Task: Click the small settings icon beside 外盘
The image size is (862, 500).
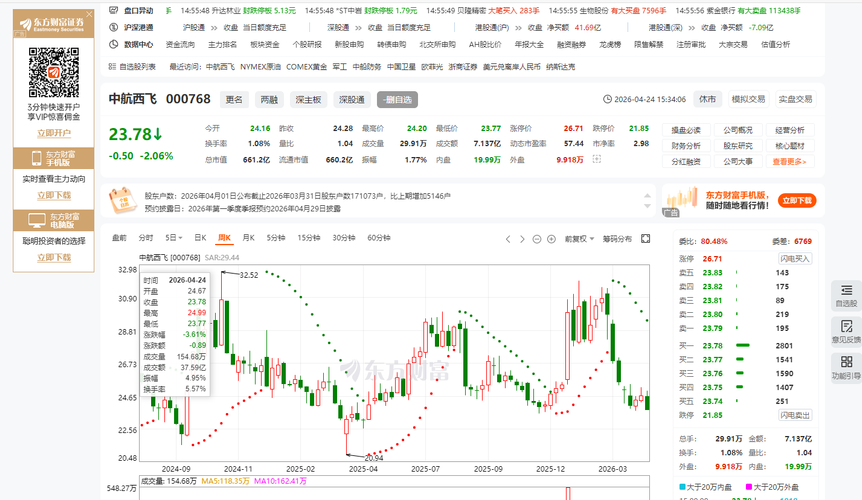Action: [596, 159]
